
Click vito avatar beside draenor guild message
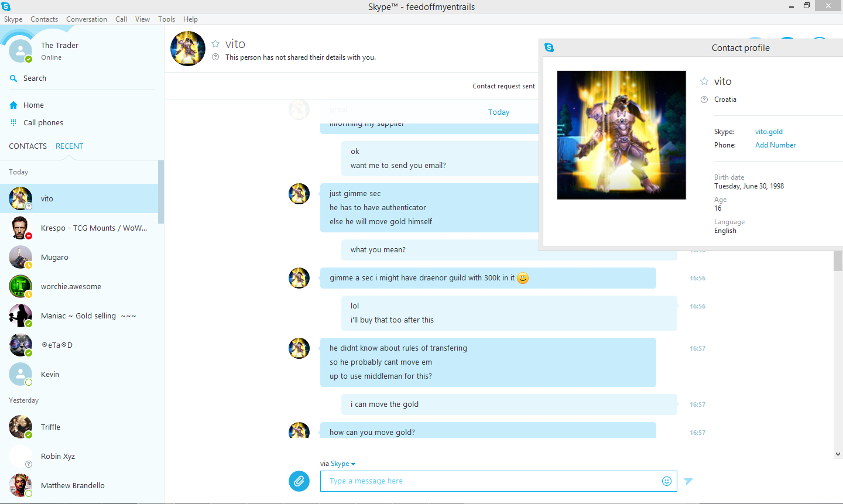point(299,278)
